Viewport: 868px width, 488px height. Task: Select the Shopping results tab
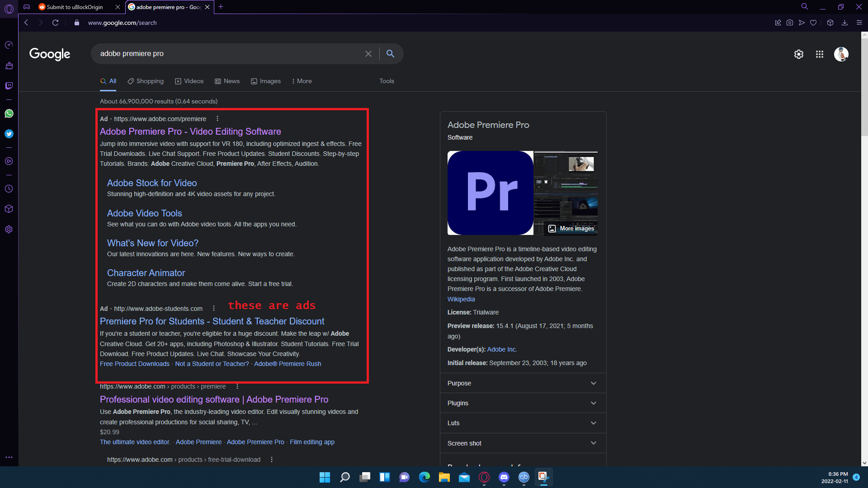coord(146,81)
